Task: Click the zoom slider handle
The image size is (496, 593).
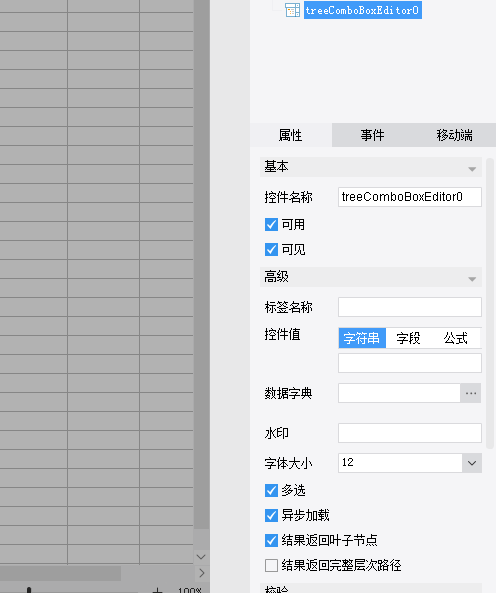Action: pos(29,590)
